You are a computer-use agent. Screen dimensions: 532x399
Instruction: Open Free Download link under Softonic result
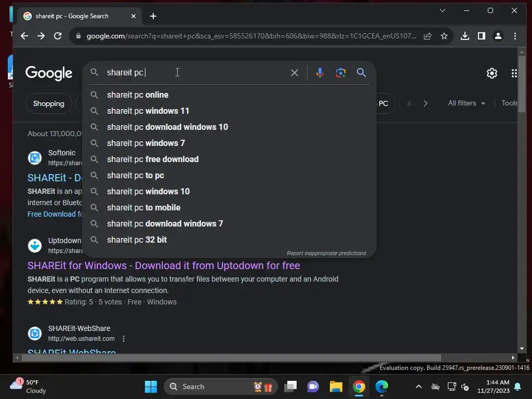tap(55, 214)
